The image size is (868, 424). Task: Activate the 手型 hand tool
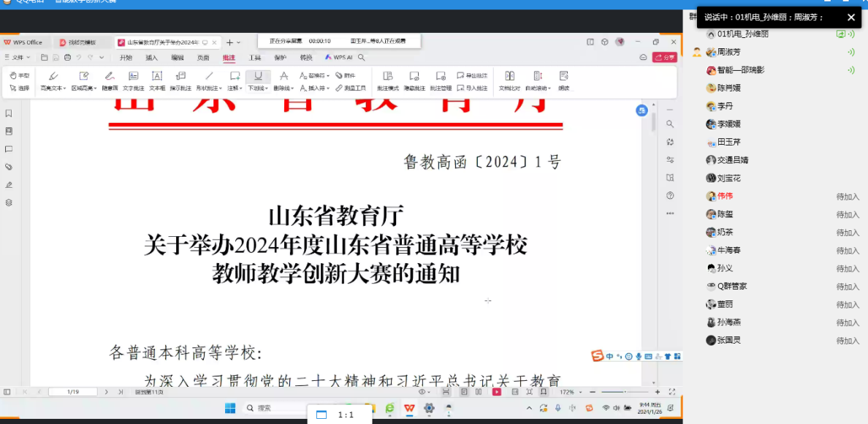pos(20,75)
